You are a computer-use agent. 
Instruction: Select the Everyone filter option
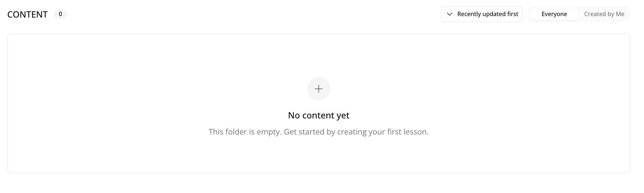[554, 14]
